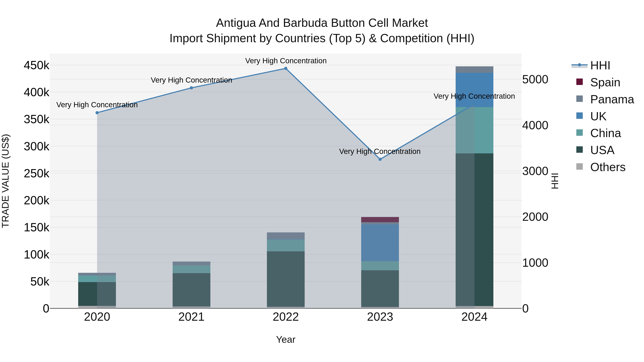This screenshot has width=644, height=362.
Task: Click the UK segment of 2024 bar
Action: pos(474,90)
